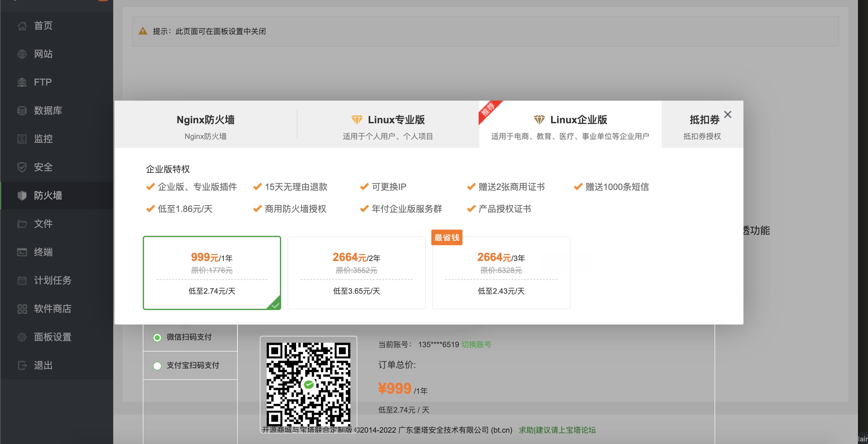The height and width of the screenshot is (444, 868).
Task: Click the 赠送2张商用证书 feature text
Action: pyautogui.click(x=511, y=187)
